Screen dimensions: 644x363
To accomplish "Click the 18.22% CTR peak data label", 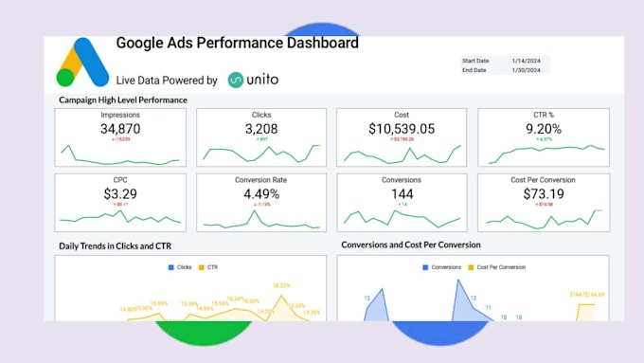I will pos(281,285).
